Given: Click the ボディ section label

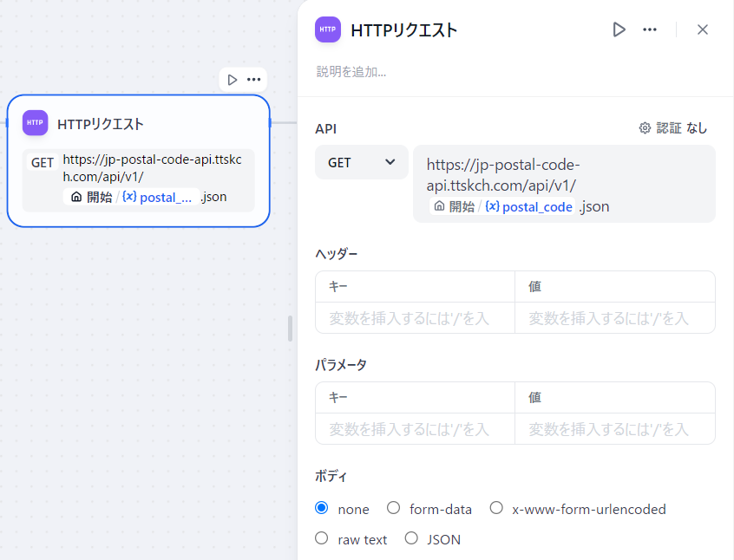Looking at the screenshot, I should pyautogui.click(x=331, y=476).
